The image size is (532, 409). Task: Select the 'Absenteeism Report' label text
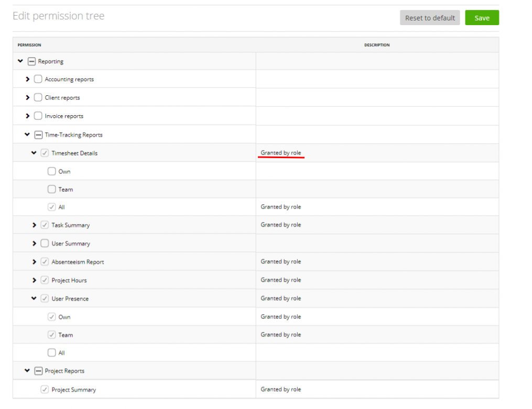(x=78, y=262)
